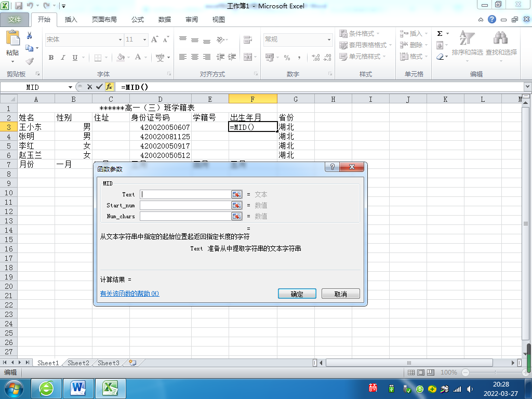This screenshot has width=532, height=399.
Task: Click the dialog help question mark button
Action: pos(332,167)
